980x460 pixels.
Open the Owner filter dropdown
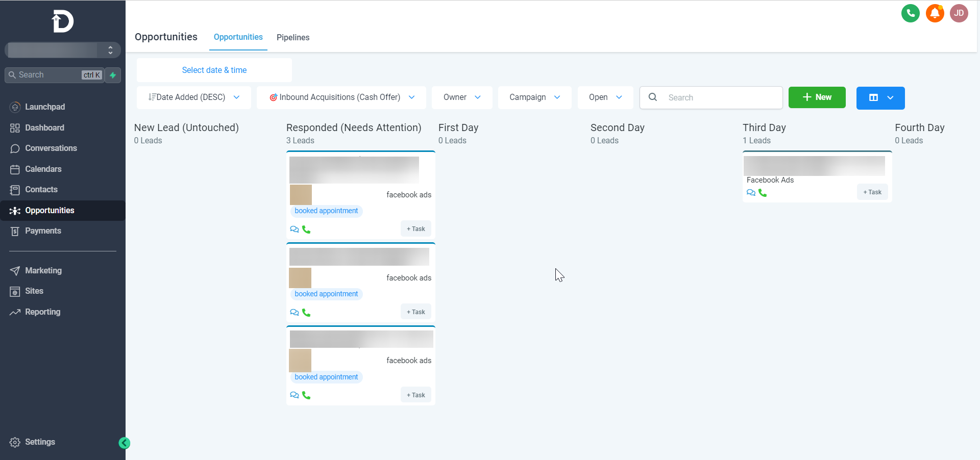coord(462,97)
